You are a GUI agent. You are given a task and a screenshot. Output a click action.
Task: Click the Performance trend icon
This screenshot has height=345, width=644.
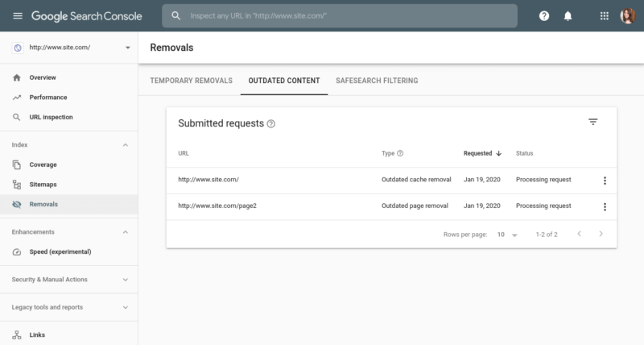[17, 98]
